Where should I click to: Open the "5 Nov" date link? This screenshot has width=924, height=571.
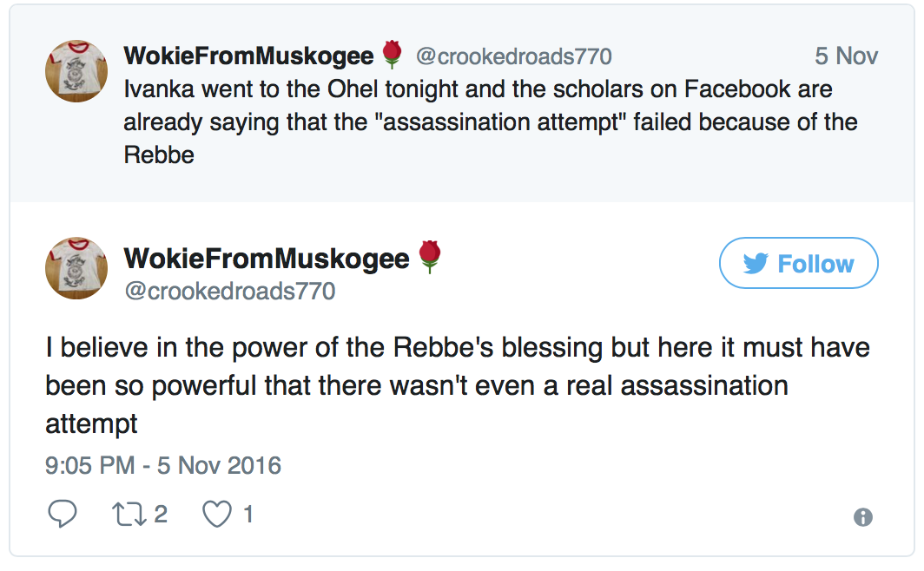tap(846, 56)
